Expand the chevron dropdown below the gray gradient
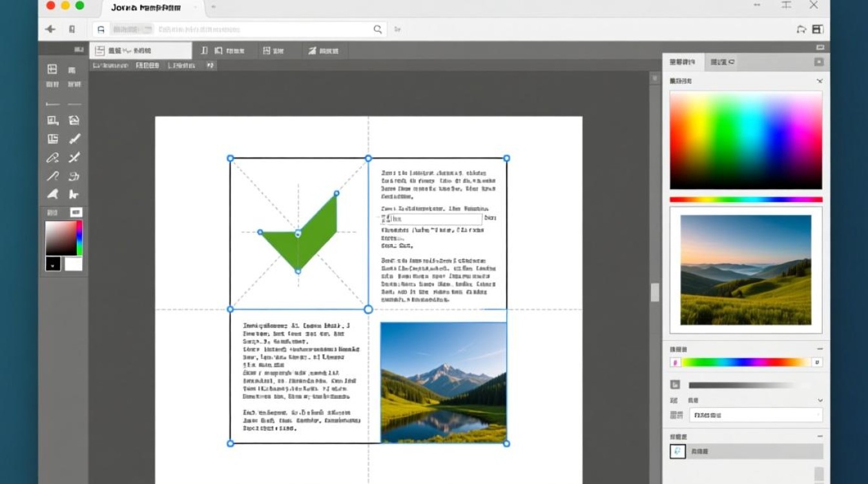The height and width of the screenshot is (484, 868). coord(820,401)
